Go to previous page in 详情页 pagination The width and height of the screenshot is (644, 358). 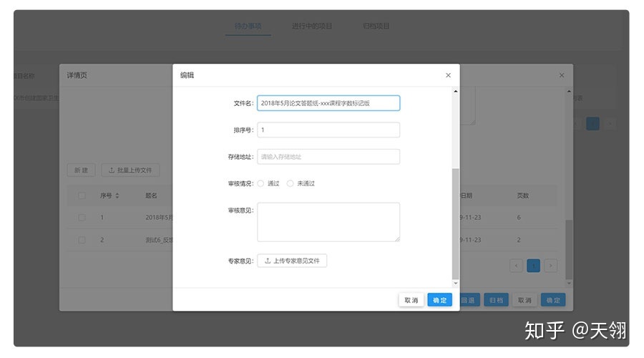pos(516,266)
